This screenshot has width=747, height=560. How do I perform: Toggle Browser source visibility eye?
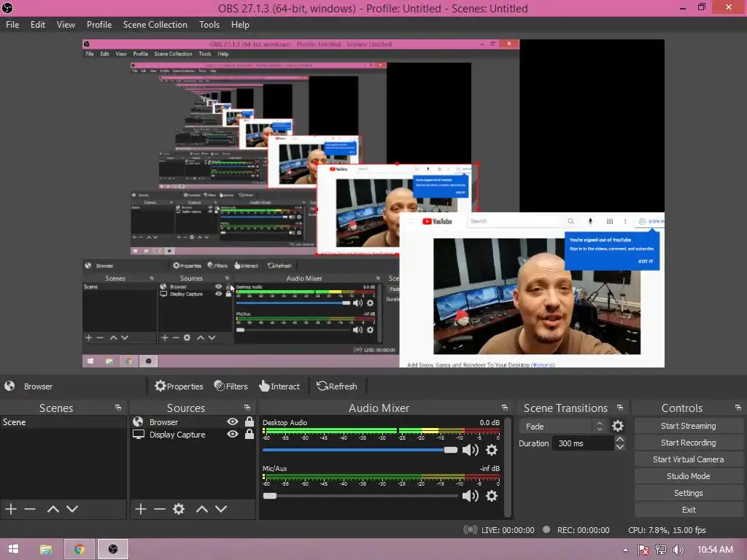coord(233,422)
